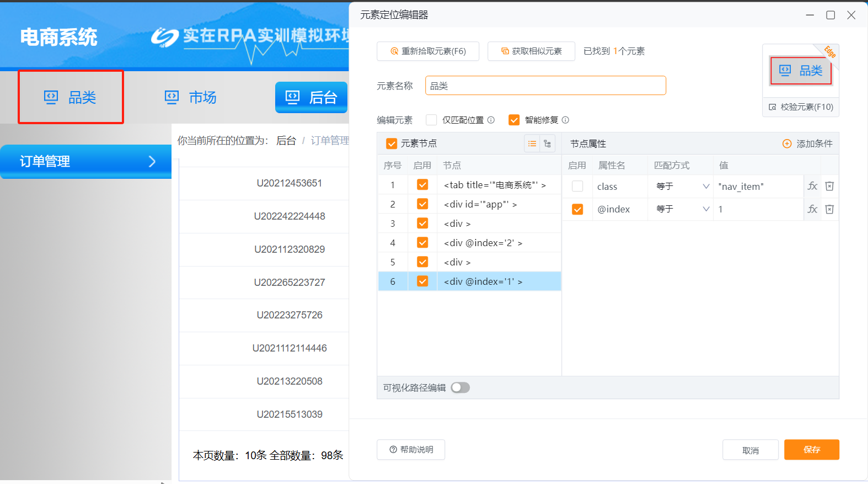The width and height of the screenshot is (868, 484).
Task: Turn on 可视化路径编辑 switch
Action: point(460,388)
